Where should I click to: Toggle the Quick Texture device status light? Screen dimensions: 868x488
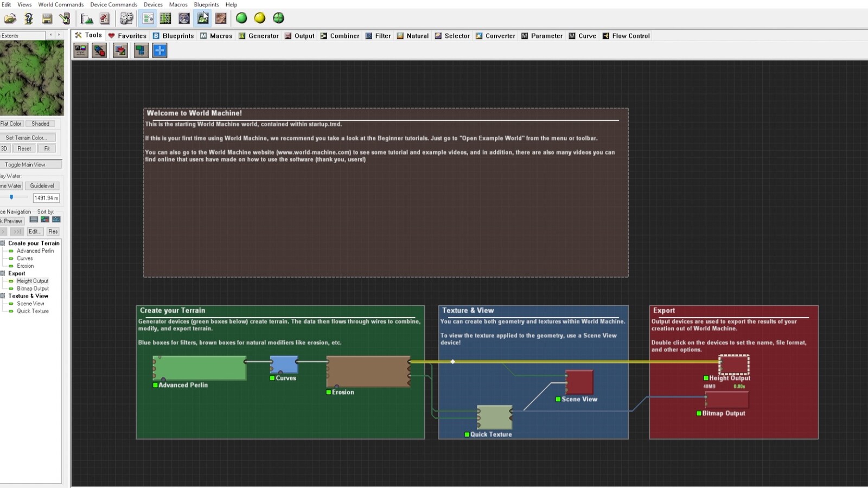coord(467,434)
